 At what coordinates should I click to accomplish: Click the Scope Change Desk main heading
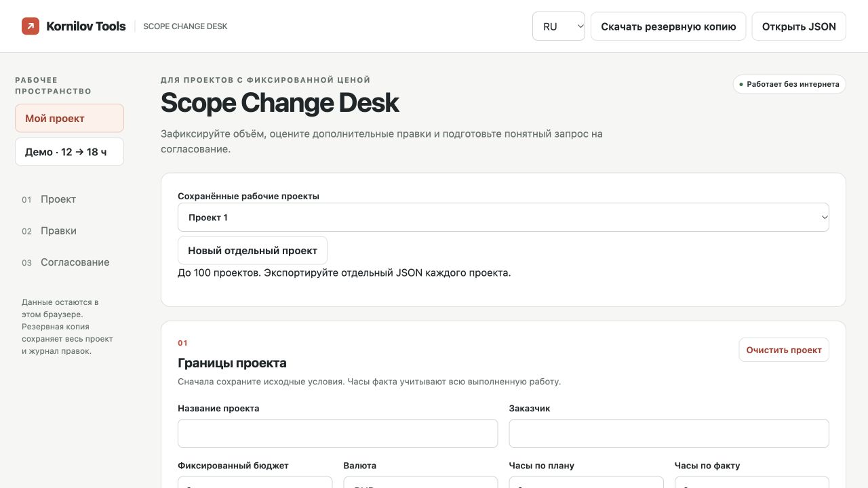point(279,103)
